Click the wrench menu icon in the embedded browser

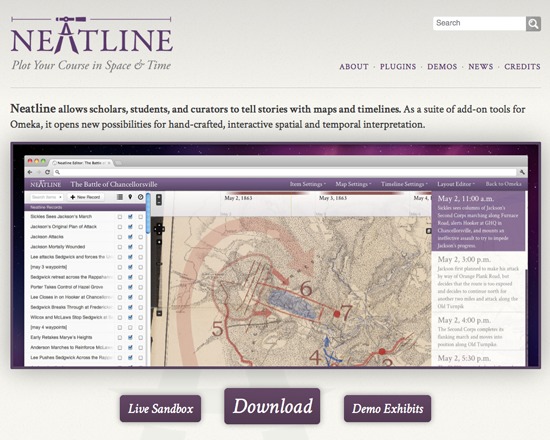pyautogui.click(x=522, y=172)
